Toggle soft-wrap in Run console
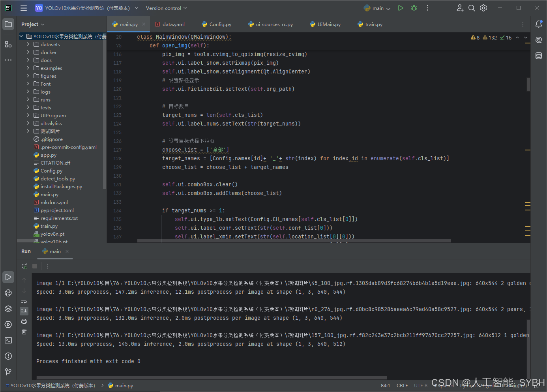547x392 pixels. click(x=24, y=301)
